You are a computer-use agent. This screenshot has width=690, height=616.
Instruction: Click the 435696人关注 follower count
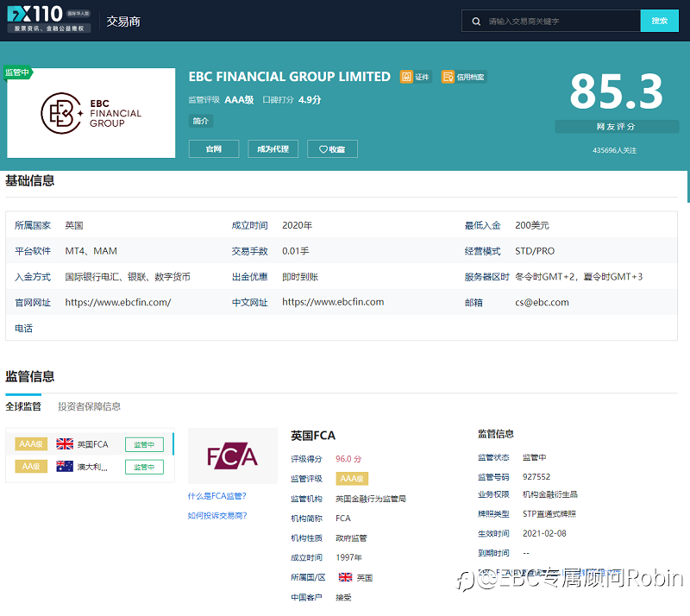(614, 150)
